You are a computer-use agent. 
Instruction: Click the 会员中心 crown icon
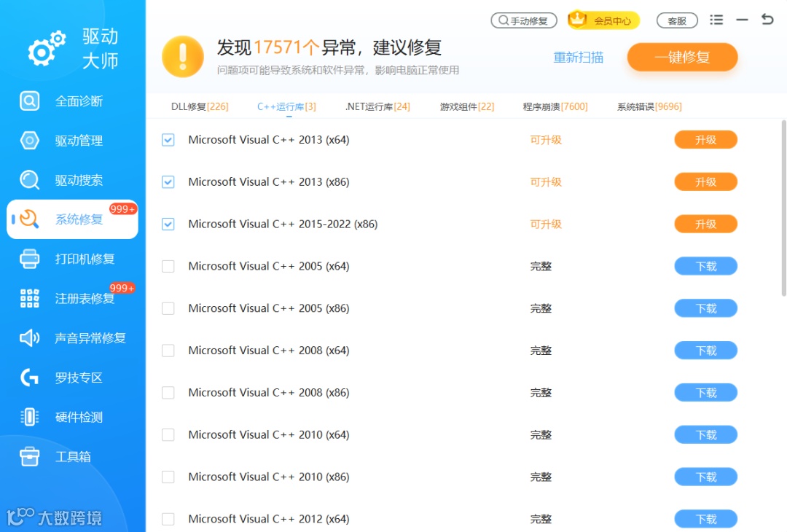coord(578,19)
